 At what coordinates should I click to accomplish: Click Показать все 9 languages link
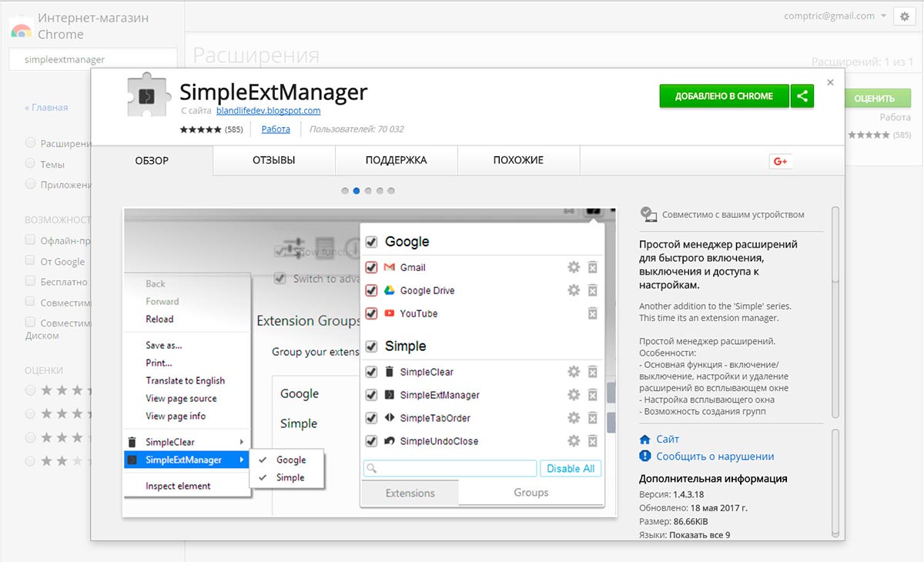[700, 535]
